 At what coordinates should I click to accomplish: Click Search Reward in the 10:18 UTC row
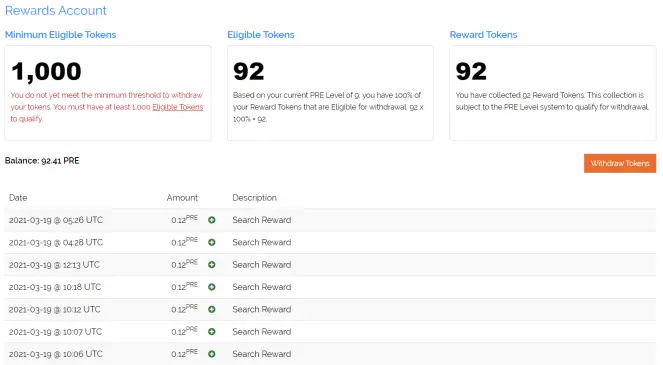(262, 287)
